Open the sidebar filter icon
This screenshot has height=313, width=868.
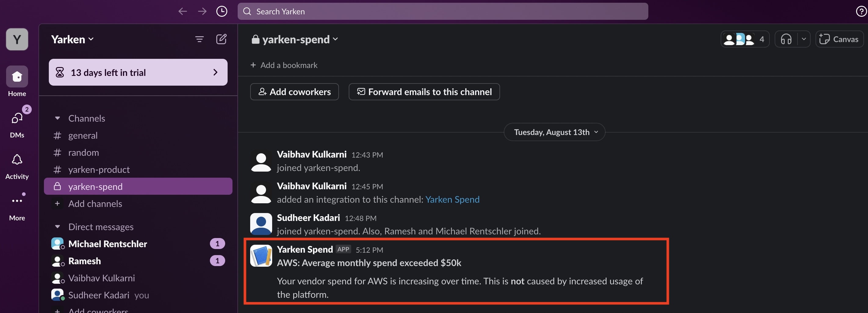[200, 39]
